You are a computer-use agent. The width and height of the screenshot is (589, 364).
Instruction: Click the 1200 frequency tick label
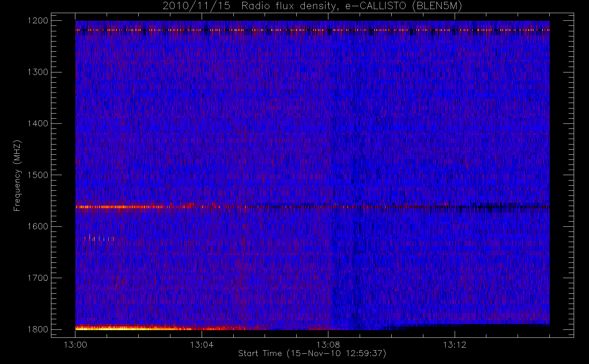tap(38, 21)
